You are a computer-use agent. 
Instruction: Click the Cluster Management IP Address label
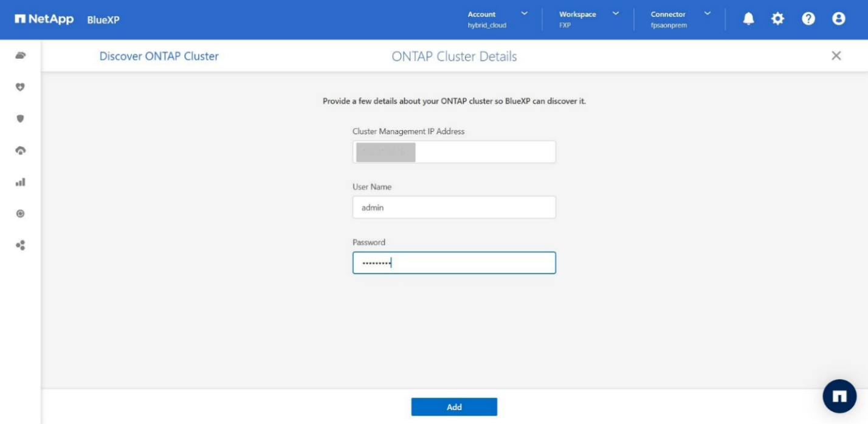[408, 131]
